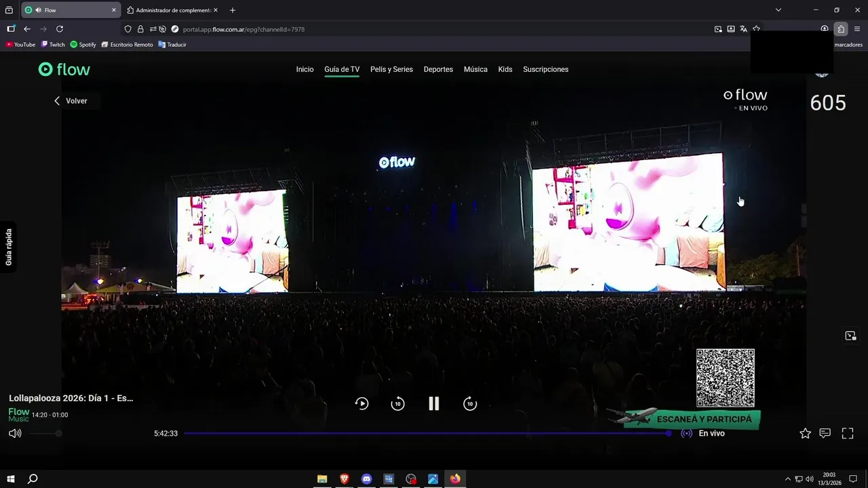Mute Flow tab via speaker icon
The image size is (868, 488).
37,10
